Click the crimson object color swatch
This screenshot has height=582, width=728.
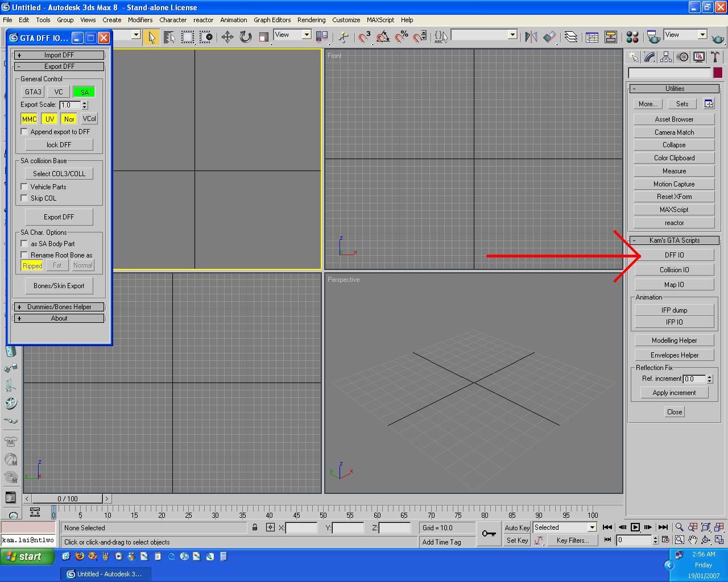718,73
